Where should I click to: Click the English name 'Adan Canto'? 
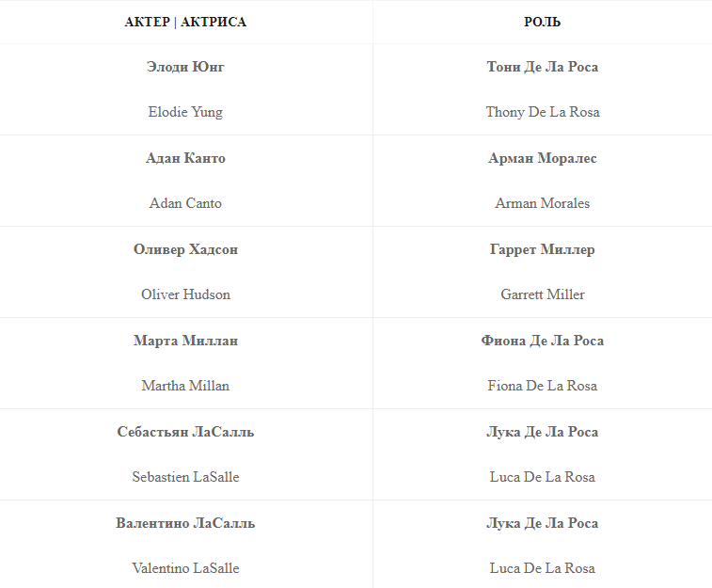(x=185, y=203)
